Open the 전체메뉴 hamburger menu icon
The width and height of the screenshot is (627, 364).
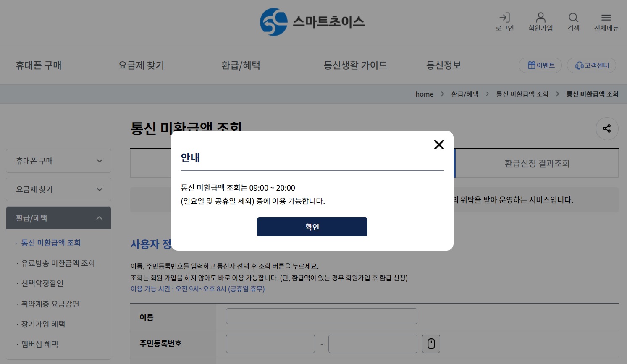tap(606, 18)
